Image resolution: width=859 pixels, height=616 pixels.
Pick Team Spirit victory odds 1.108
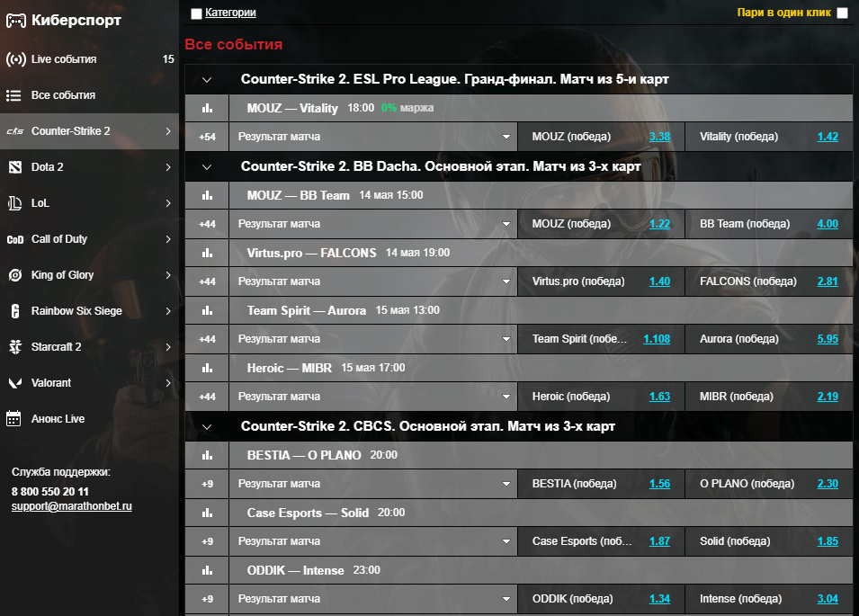[657, 338]
